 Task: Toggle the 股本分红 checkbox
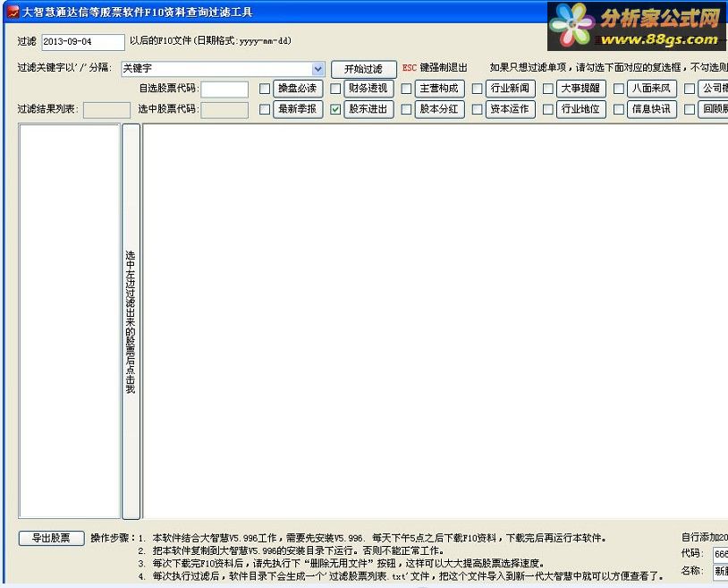(406, 109)
